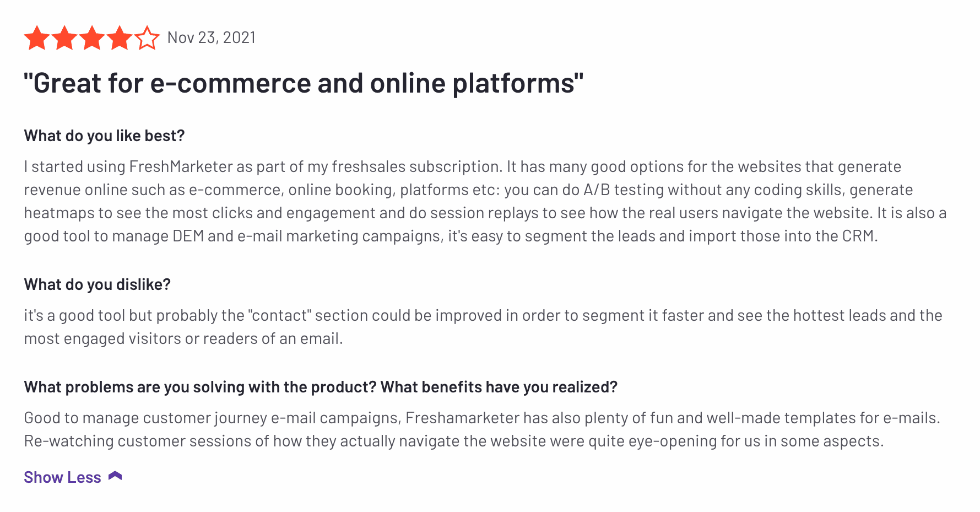
Task: Select the What do you dislike section heading
Action: pyautogui.click(x=98, y=284)
